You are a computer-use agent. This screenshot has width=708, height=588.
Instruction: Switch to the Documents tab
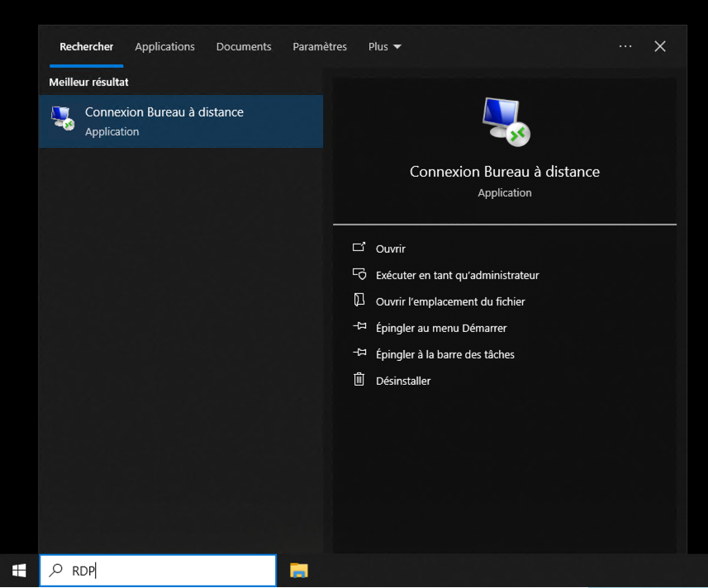click(244, 47)
